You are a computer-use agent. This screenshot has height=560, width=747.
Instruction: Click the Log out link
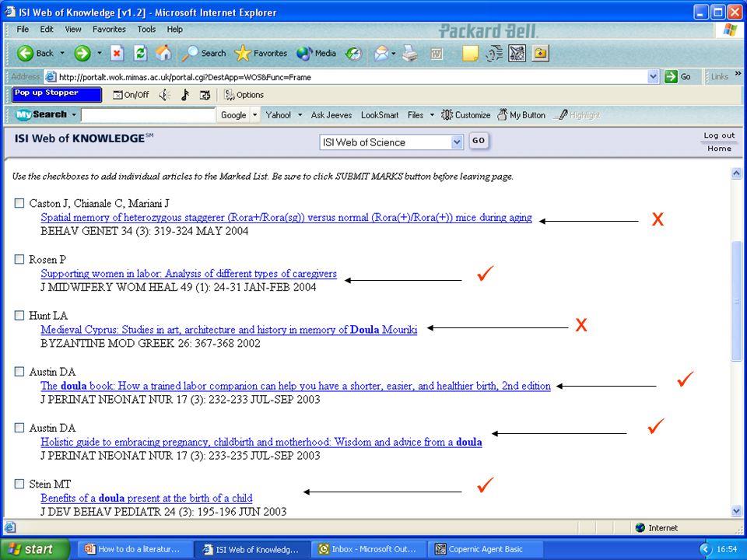coord(719,135)
